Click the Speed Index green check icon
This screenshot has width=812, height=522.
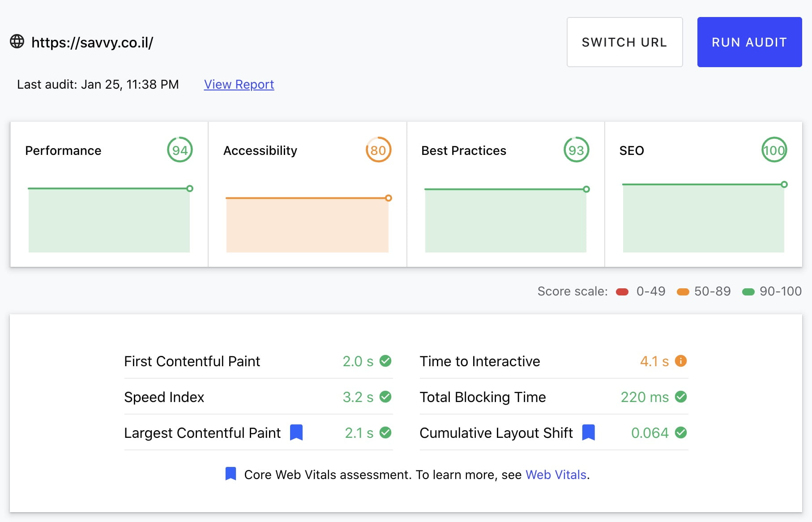(x=385, y=397)
